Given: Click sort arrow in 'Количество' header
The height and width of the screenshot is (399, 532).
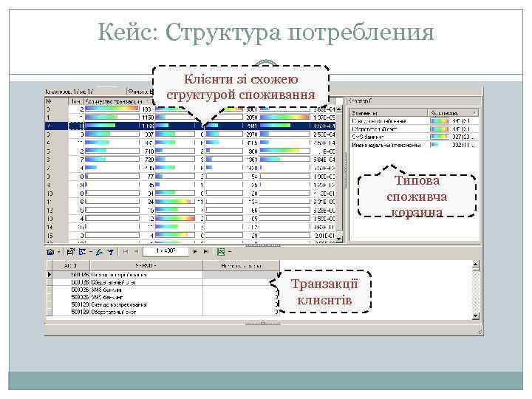Looking at the screenshot, I should [x=474, y=112].
